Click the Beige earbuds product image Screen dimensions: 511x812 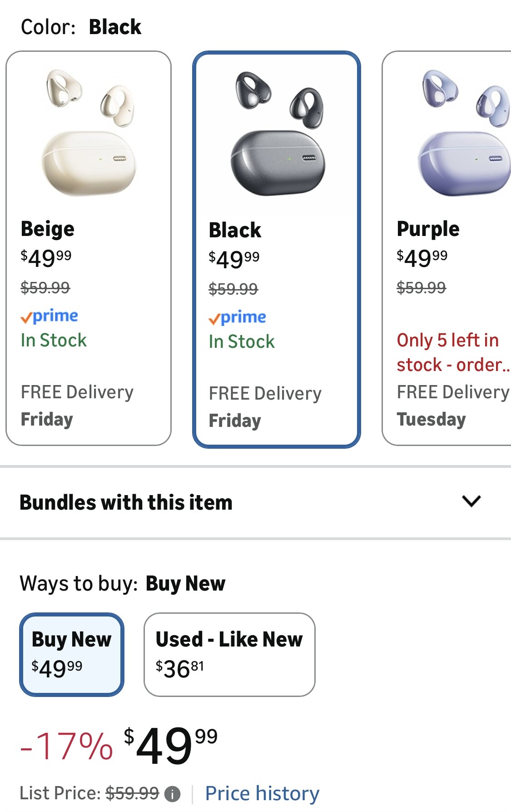pos(89,133)
